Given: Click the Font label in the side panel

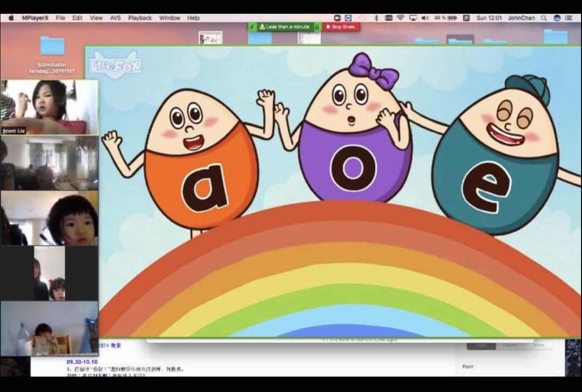Looking at the screenshot, I should 468,367.
